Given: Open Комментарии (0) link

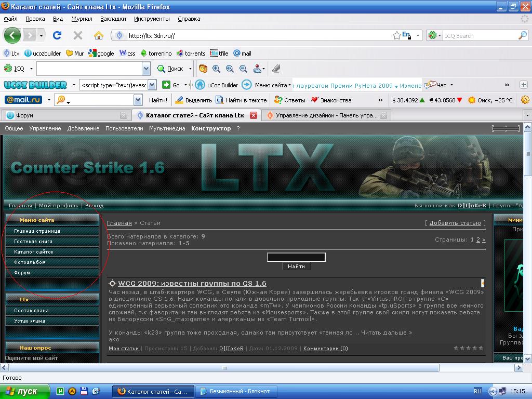Looking at the screenshot, I should [325, 349].
